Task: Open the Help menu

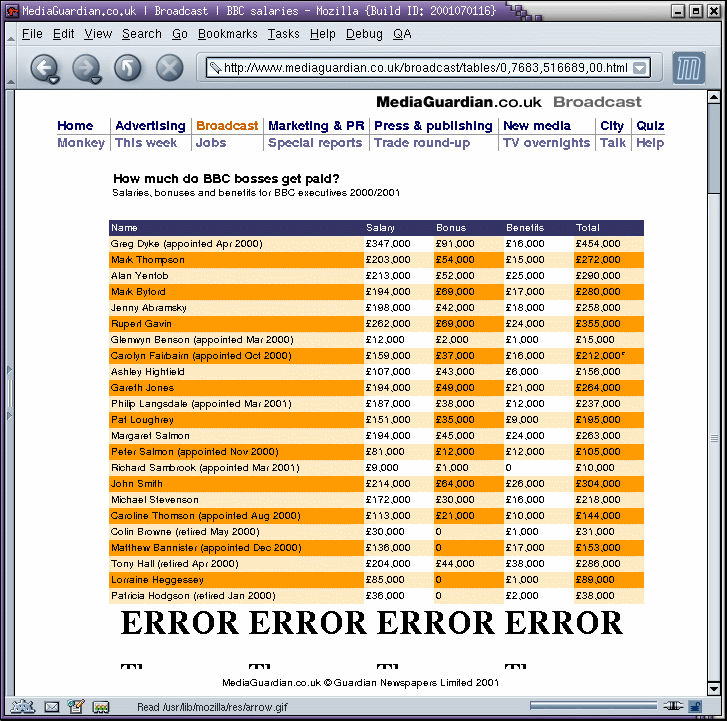Action: tap(323, 34)
